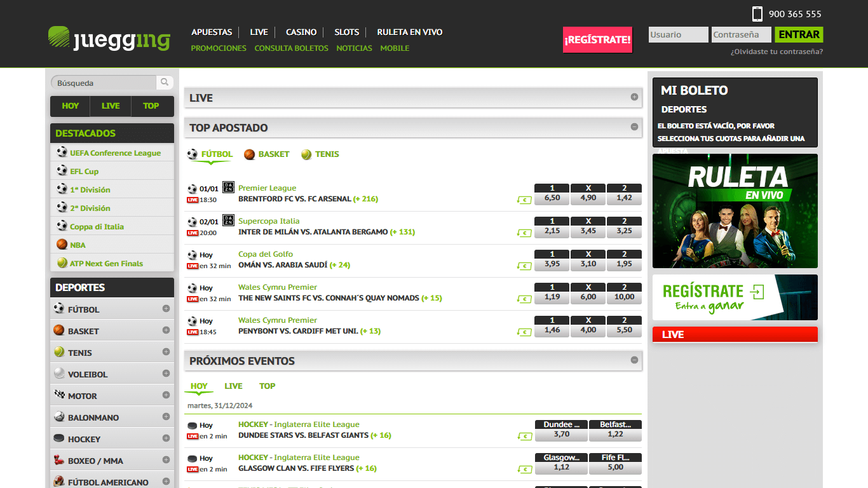Expand the FÚTBOL sports category
Image resolution: width=868 pixels, height=488 pixels.
click(x=166, y=309)
